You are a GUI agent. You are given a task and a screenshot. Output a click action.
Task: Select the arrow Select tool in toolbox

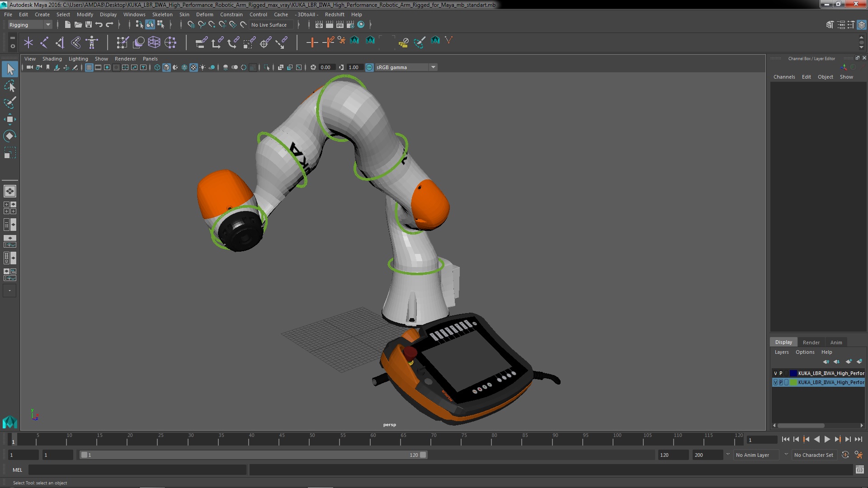coord(10,69)
